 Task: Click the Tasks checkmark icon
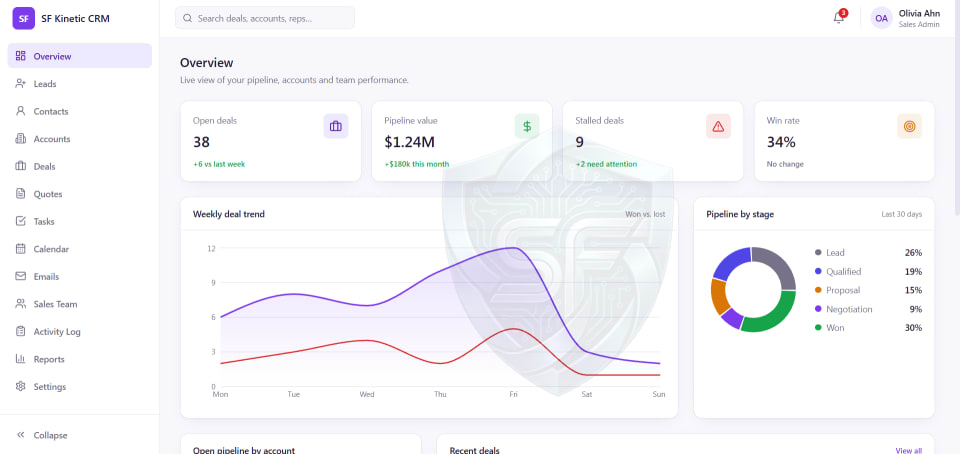point(21,221)
